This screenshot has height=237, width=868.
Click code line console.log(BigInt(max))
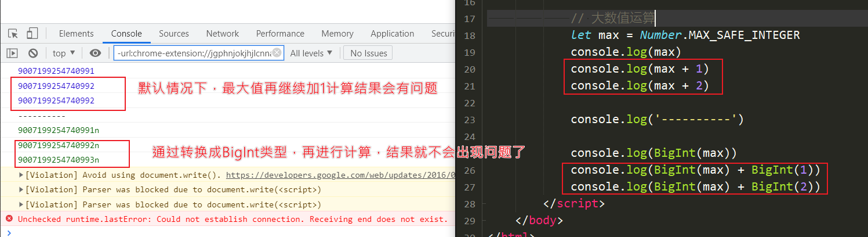(x=654, y=153)
